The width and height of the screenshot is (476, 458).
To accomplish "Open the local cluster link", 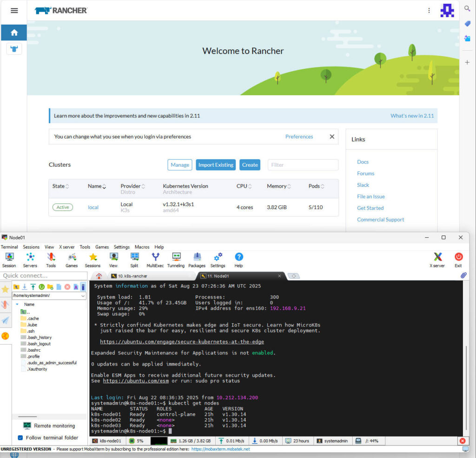I will 93,207.
